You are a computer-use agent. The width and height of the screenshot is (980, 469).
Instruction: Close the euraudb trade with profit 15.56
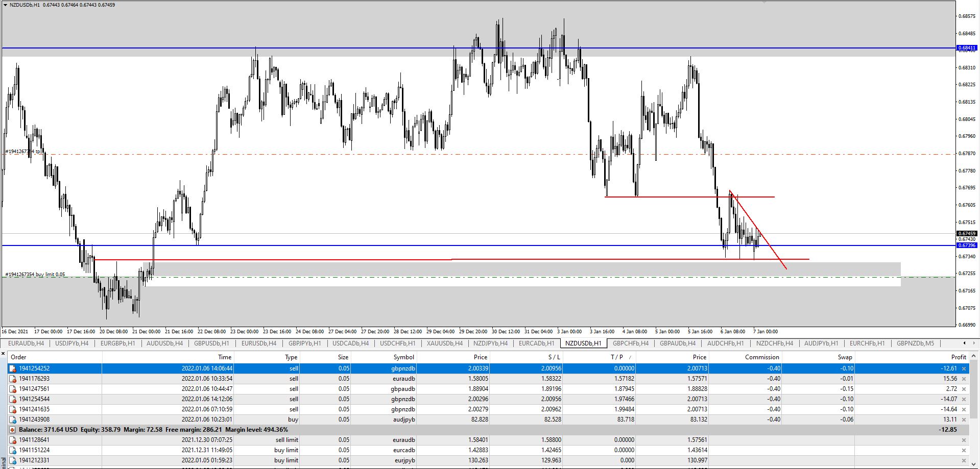pos(964,379)
